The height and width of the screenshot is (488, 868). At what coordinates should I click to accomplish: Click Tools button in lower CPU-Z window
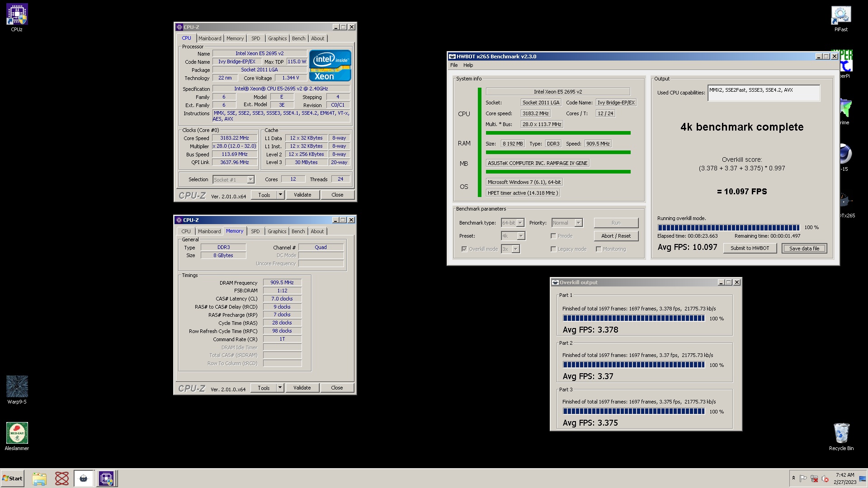point(264,388)
